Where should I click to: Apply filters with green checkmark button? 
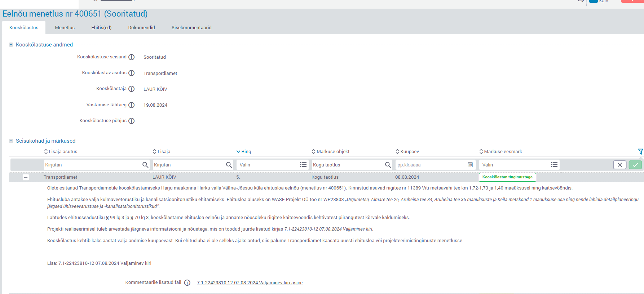(635, 165)
